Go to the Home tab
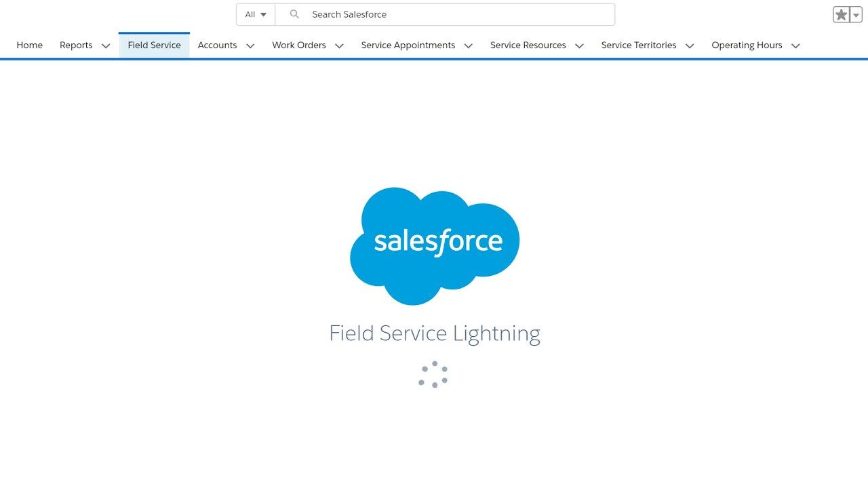The image size is (868, 488). coord(30,45)
